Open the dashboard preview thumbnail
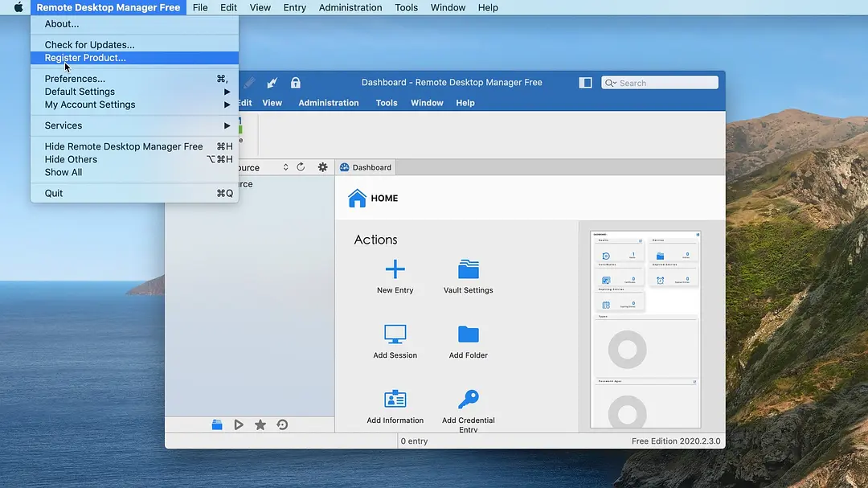 coord(645,329)
